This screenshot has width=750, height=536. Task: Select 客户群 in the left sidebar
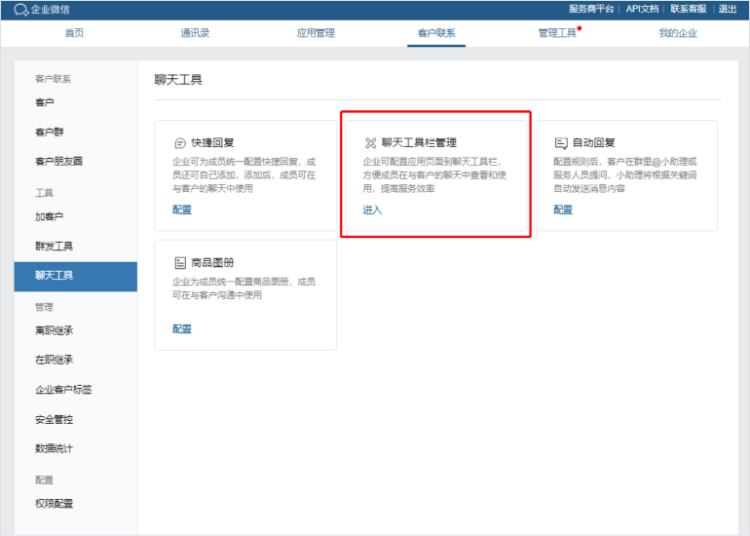50,132
